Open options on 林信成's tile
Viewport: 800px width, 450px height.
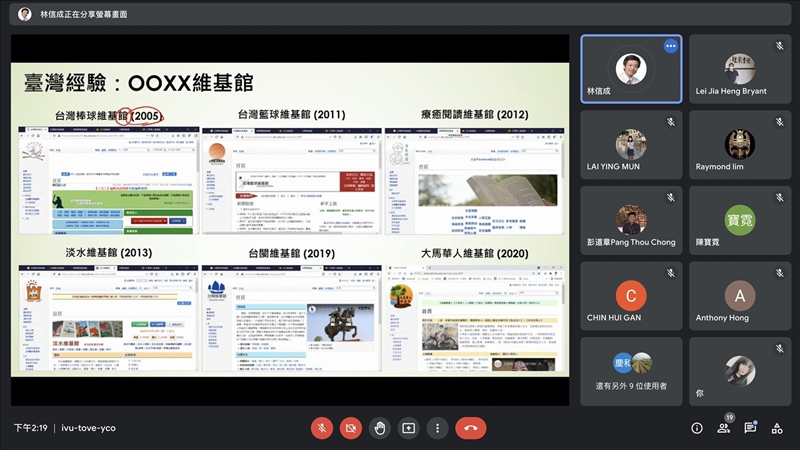pyautogui.click(x=671, y=46)
